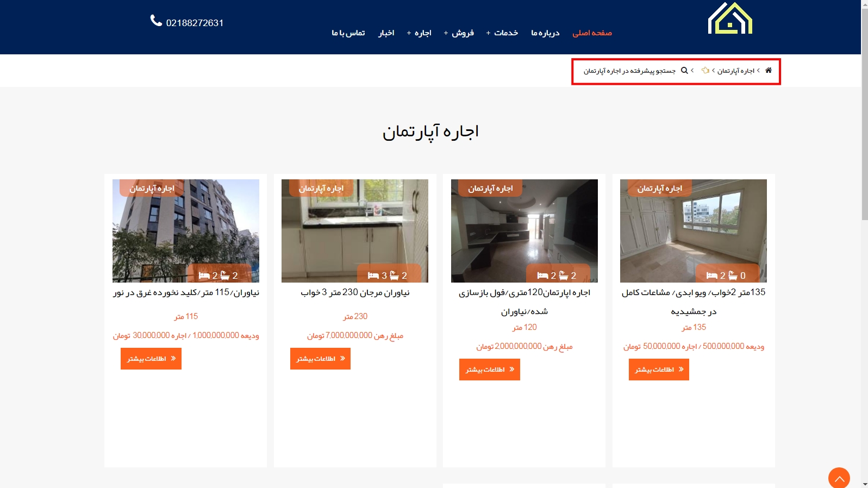Image resolution: width=868 pixels, height=488 pixels.
Task: Click the 115 متر area text
Action: [186, 316]
